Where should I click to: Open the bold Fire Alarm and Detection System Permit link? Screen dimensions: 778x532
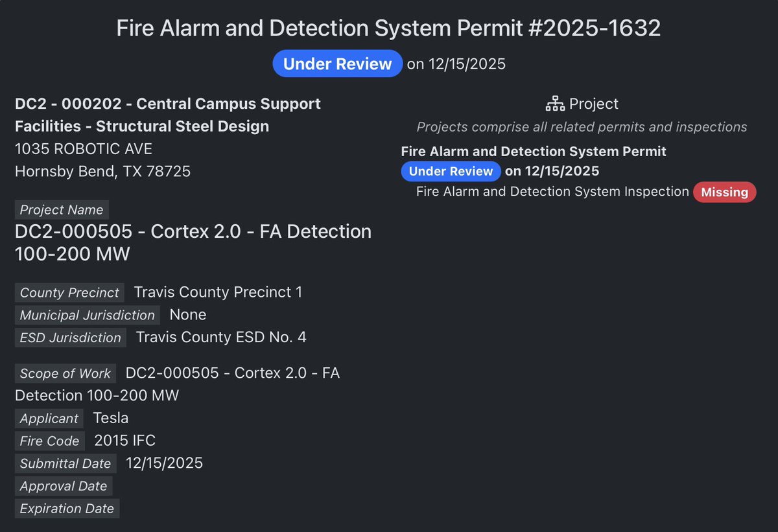[534, 151]
